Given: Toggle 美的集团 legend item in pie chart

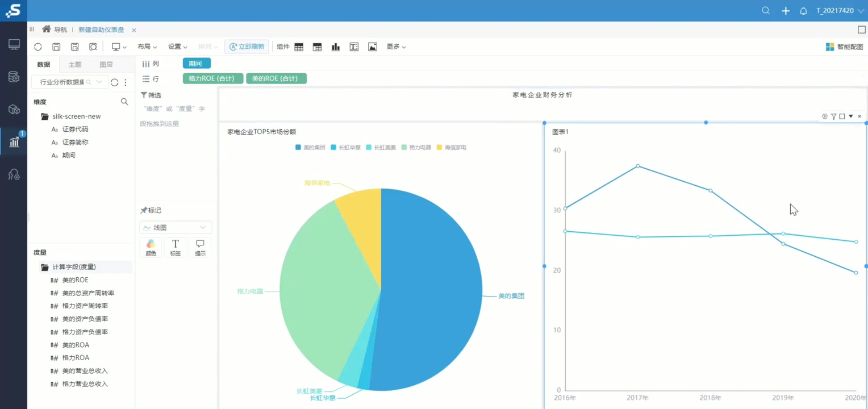Looking at the screenshot, I should coord(310,148).
